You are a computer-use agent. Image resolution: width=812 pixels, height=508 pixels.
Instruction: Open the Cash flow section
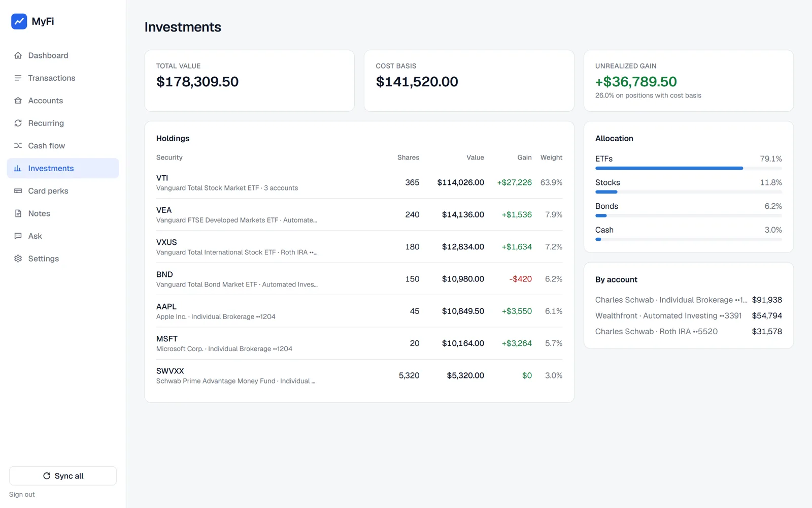(x=63, y=146)
